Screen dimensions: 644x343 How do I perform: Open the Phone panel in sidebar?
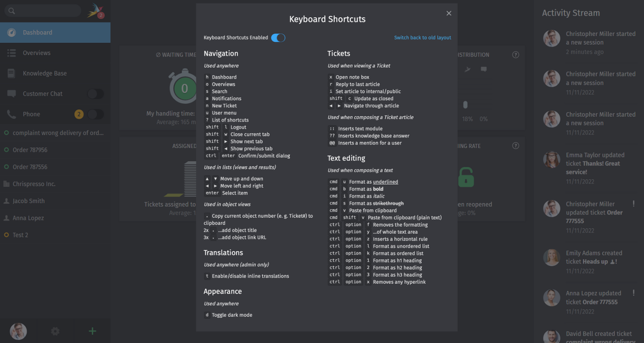[11, 114]
